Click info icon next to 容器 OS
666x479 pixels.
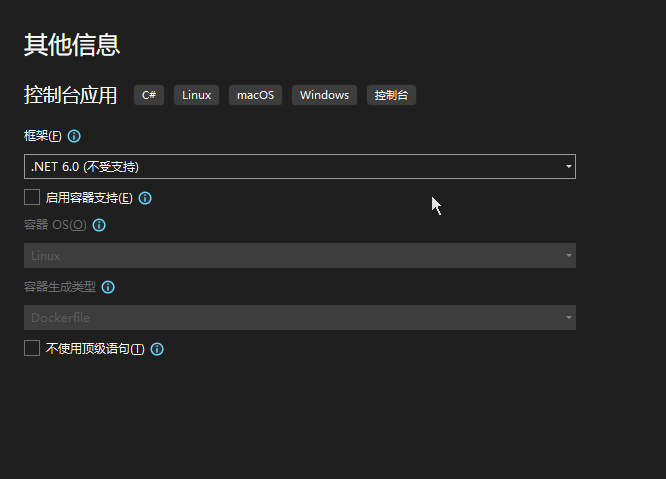tap(99, 225)
